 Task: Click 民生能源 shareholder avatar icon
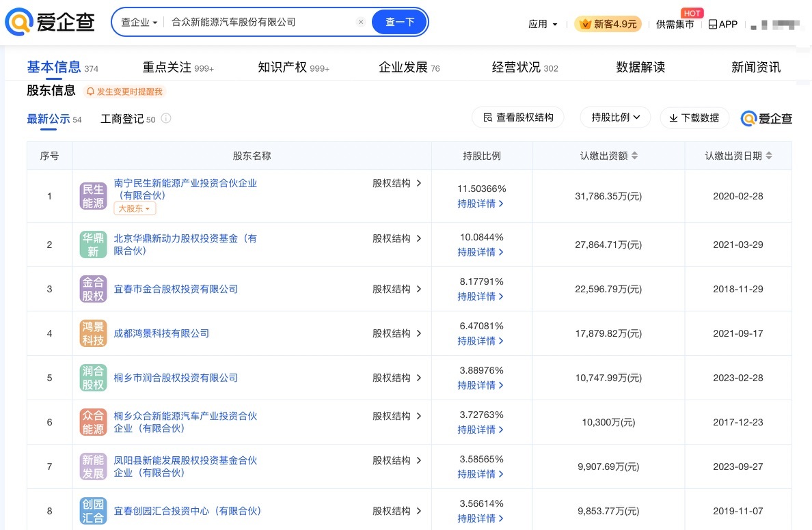point(93,196)
